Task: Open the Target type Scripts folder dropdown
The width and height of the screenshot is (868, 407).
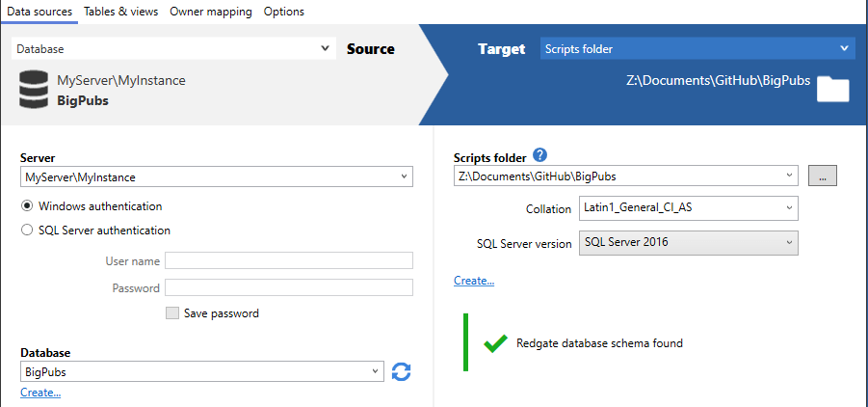Action: (697, 49)
